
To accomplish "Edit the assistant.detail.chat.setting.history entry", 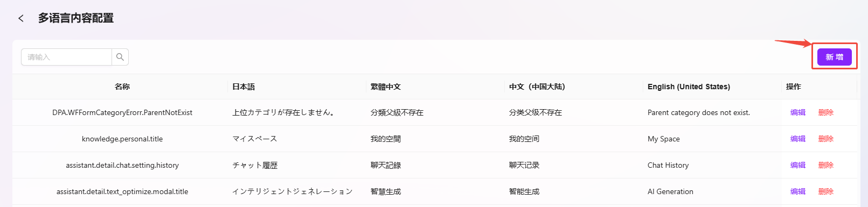I will point(797,165).
